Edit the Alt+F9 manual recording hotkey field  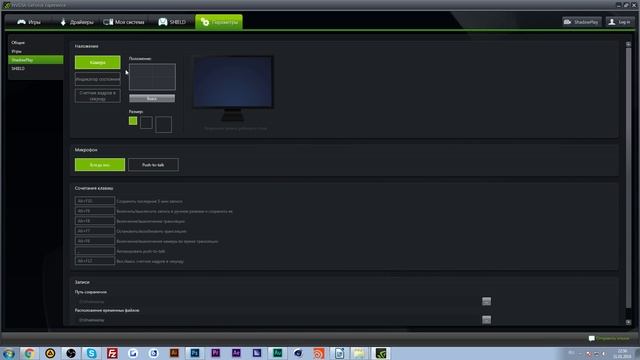[95, 211]
